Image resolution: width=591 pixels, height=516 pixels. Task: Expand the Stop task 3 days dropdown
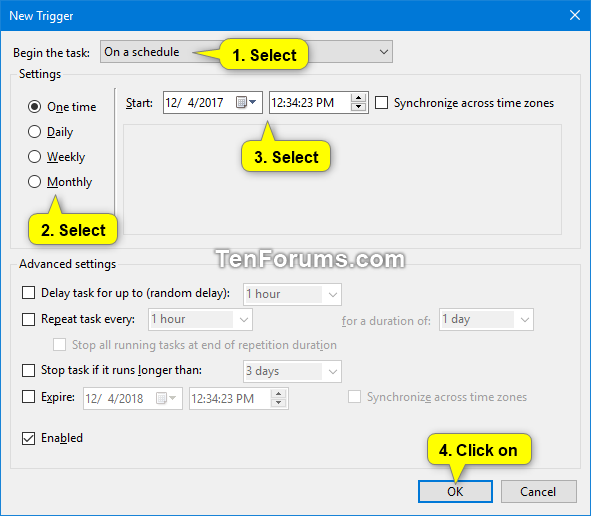pos(292,371)
